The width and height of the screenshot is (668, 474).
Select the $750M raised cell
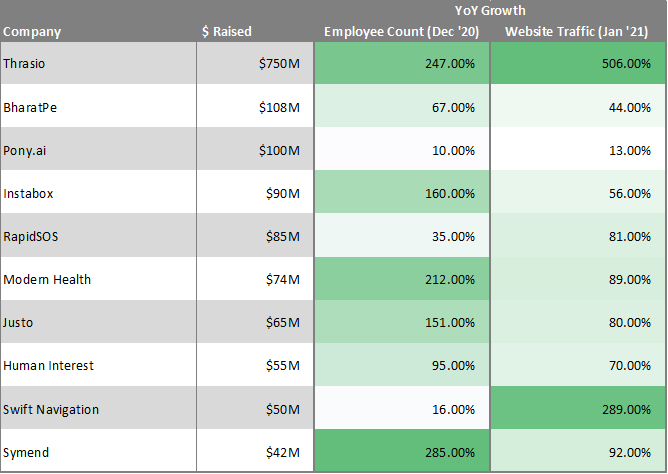point(255,63)
